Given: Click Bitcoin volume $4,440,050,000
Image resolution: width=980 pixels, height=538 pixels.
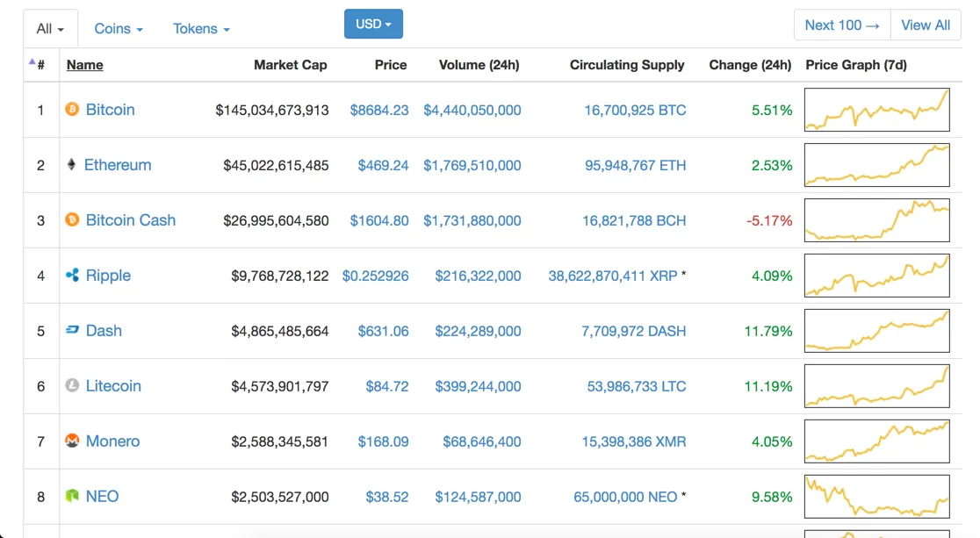Looking at the screenshot, I should [472, 111].
